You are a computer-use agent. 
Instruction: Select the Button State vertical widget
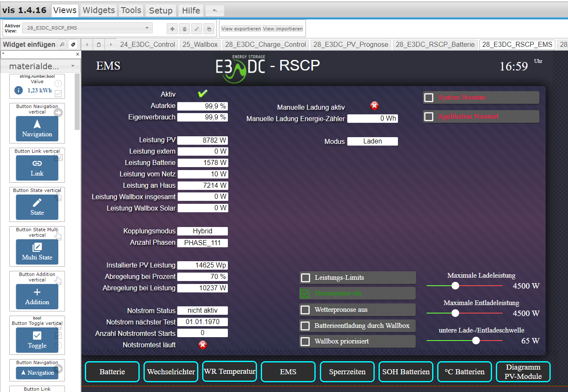pos(37,204)
